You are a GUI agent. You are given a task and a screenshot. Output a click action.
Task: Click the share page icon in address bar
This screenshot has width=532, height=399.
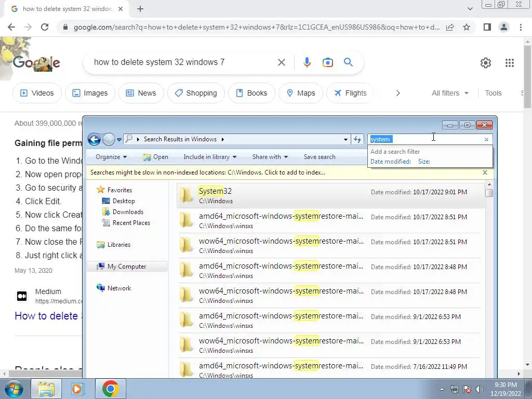click(x=450, y=27)
